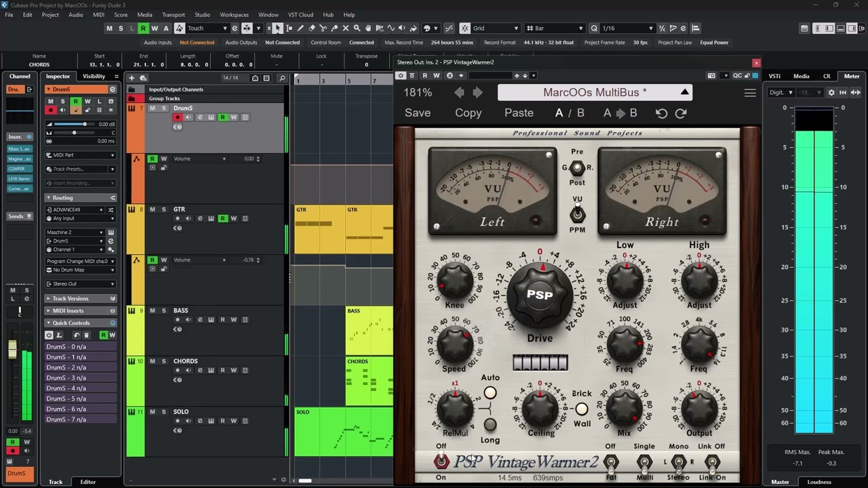Open MarcOOs MultiBus preset dropdown arrow
This screenshot has width=868, height=488.
[684, 93]
